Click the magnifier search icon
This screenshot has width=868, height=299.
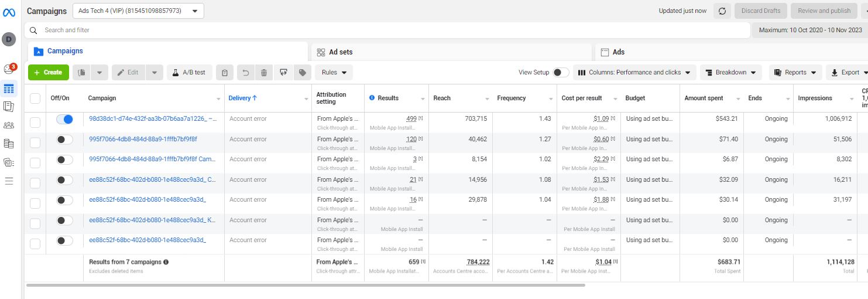click(x=33, y=30)
